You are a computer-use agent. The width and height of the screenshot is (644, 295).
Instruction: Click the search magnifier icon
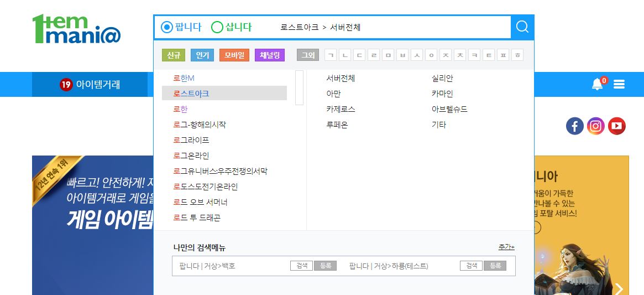click(522, 27)
